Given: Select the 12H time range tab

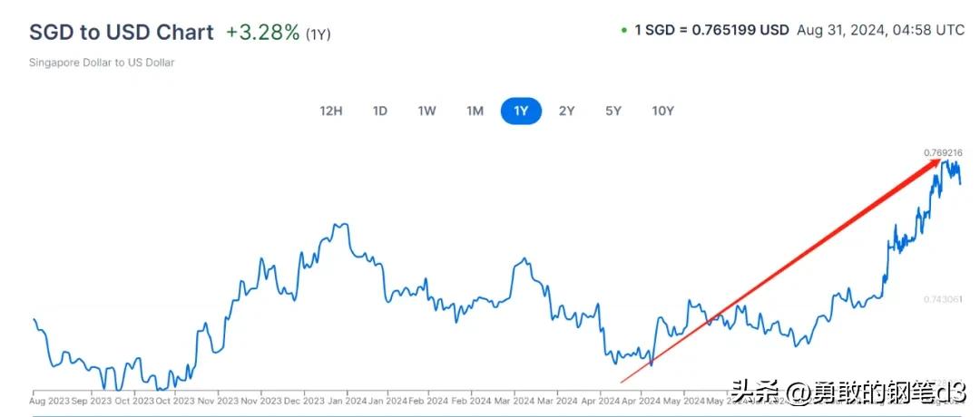Looking at the screenshot, I should [x=331, y=112].
